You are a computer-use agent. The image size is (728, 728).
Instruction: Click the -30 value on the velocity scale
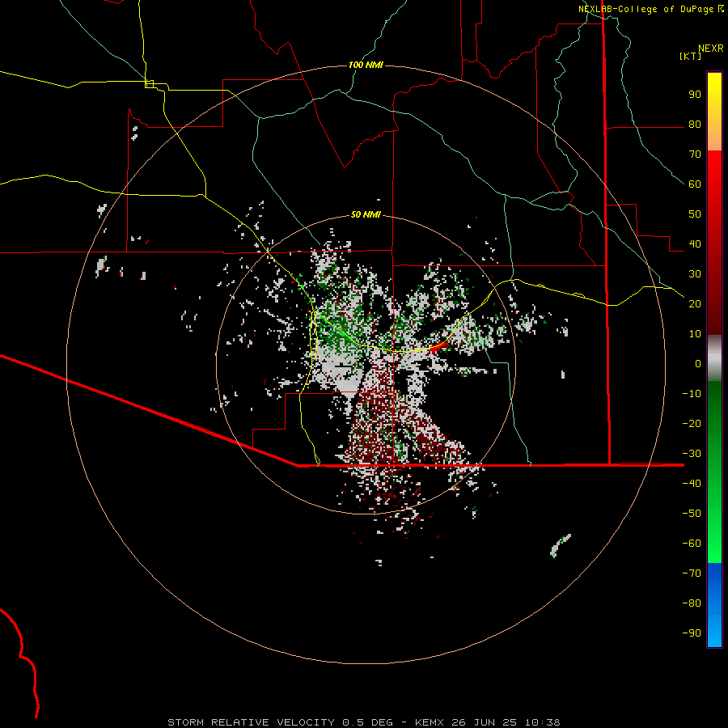(x=692, y=454)
